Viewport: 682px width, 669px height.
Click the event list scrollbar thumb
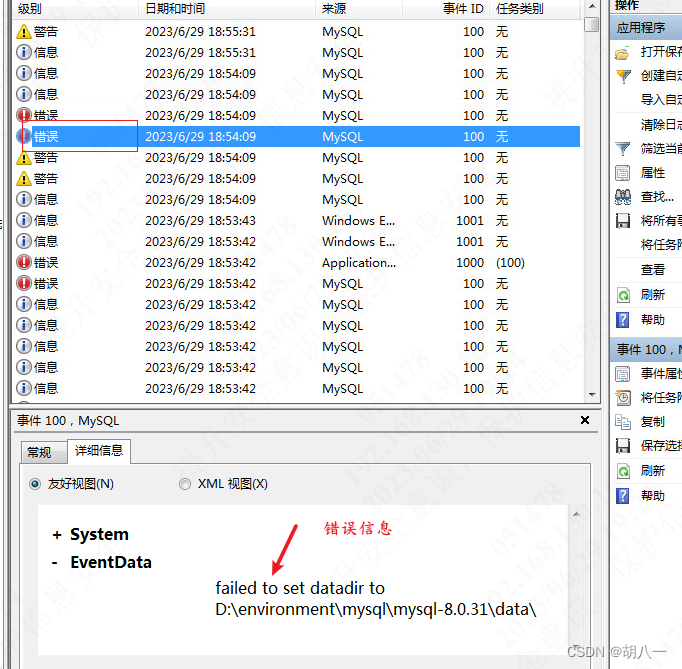click(x=592, y=24)
